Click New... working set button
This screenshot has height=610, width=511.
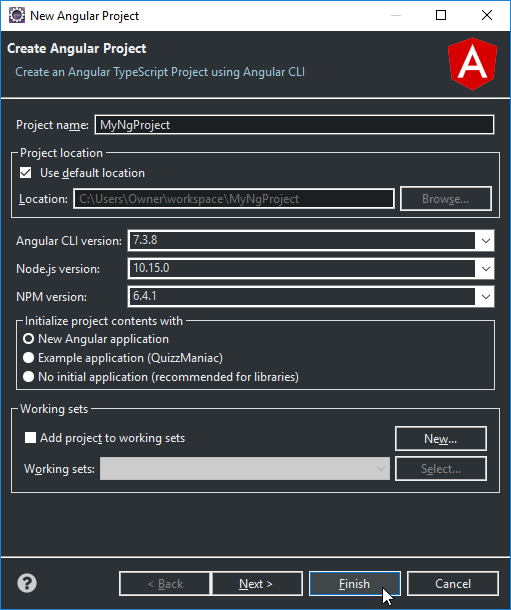click(x=441, y=439)
